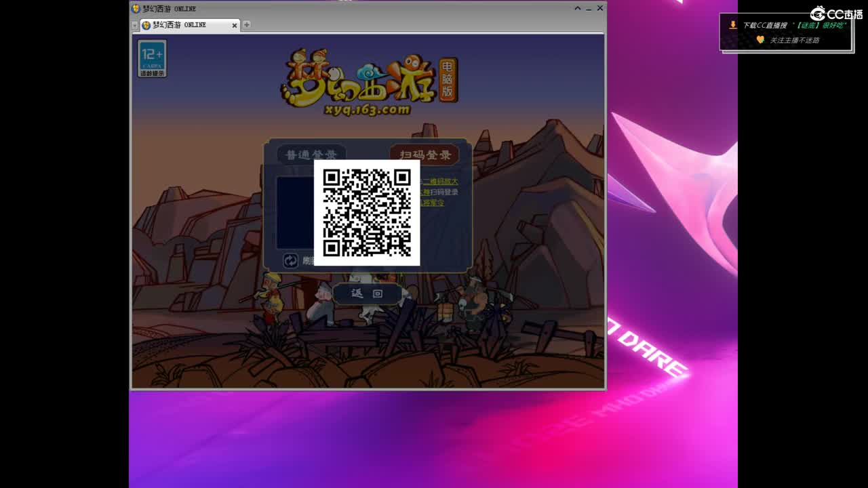
Task: Collapse the window with the title bar chevron
Action: [578, 8]
